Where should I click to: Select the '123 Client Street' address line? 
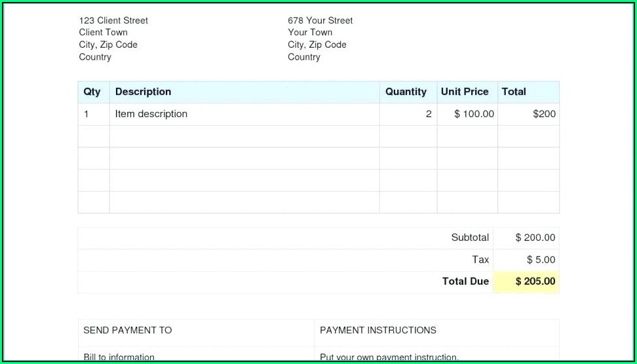click(113, 20)
